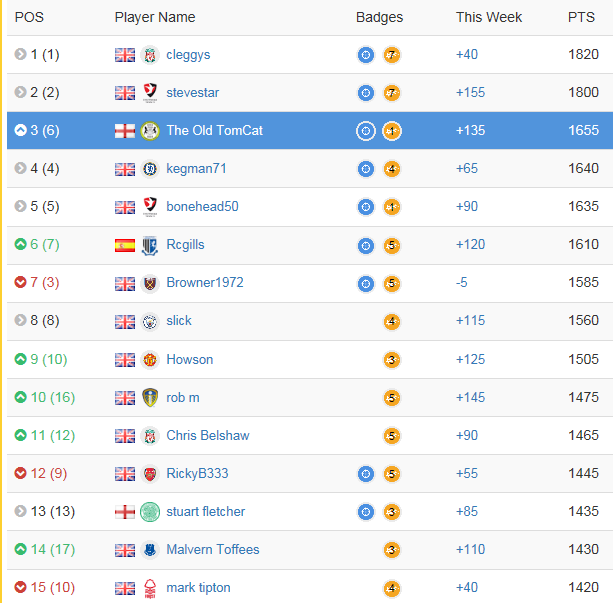Open bonehead50's profile link

pyautogui.click(x=202, y=206)
